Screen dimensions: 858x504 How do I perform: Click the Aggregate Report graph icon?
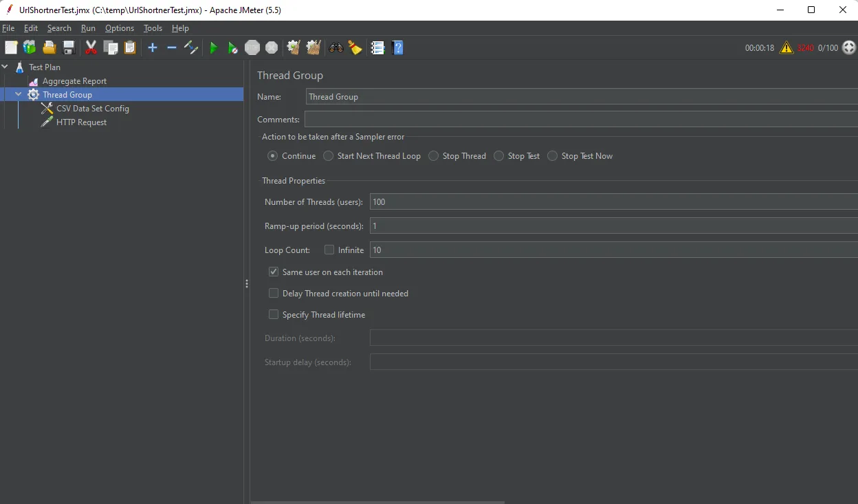tap(34, 81)
